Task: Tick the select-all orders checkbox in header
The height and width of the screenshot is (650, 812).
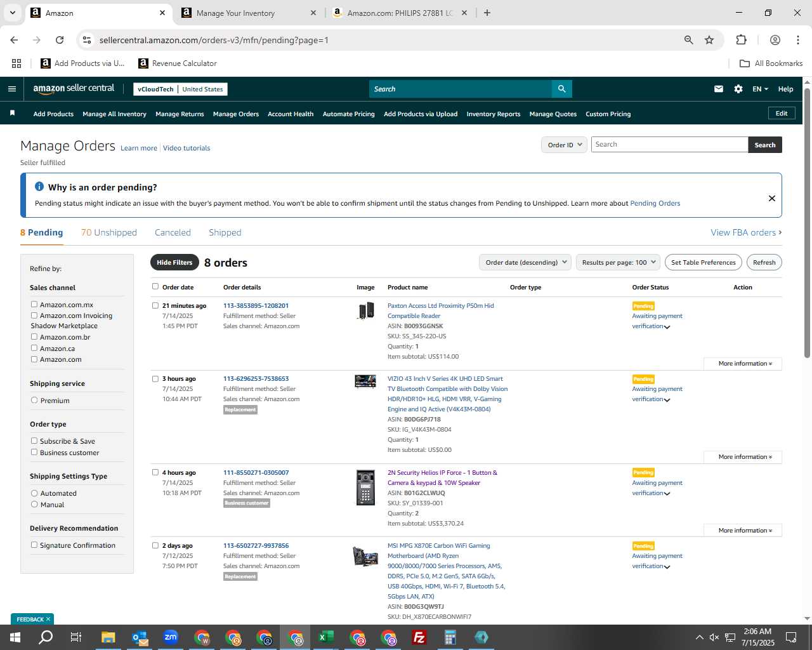Action: point(155,286)
